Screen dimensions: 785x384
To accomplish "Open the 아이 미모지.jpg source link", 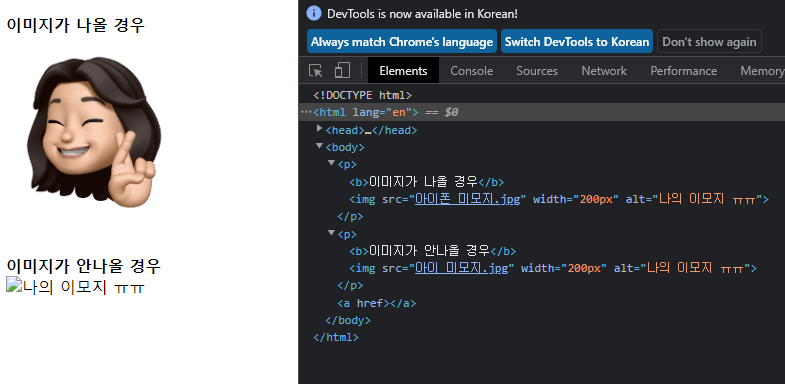I will [x=461, y=268].
